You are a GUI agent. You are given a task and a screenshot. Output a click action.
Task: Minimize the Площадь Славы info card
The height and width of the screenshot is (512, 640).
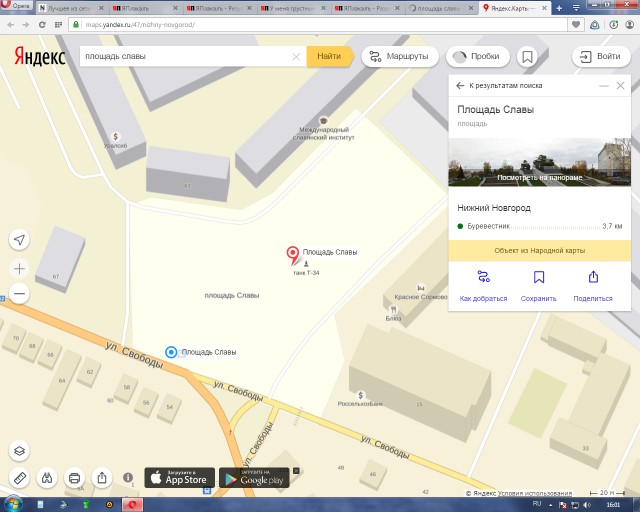tap(604, 86)
